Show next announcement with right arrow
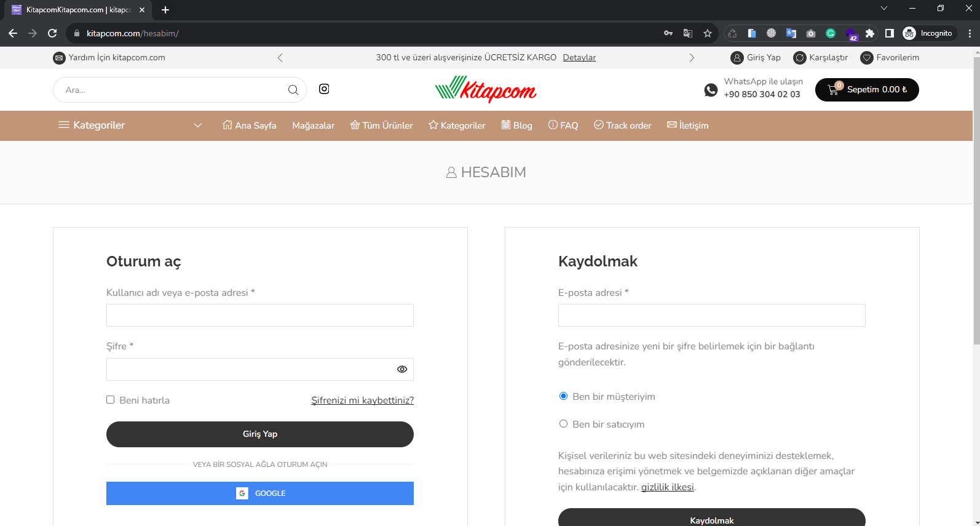The width and height of the screenshot is (980, 526). (x=692, y=58)
